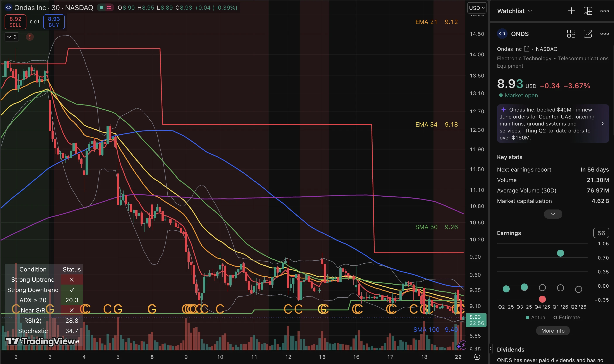
Task: Click the Earnings section heading
Action: point(509,233)
